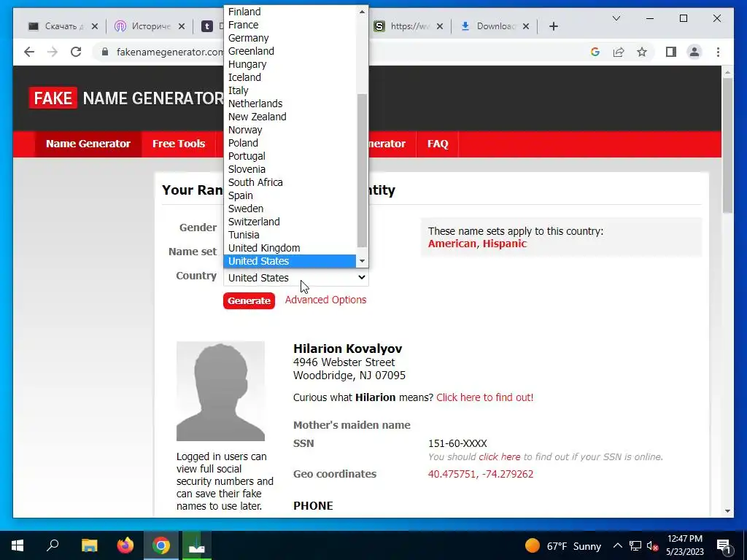Screen dimensions: 747x560
Task: Open the Google icon in address bar
Action: click(x=595, y=52)
